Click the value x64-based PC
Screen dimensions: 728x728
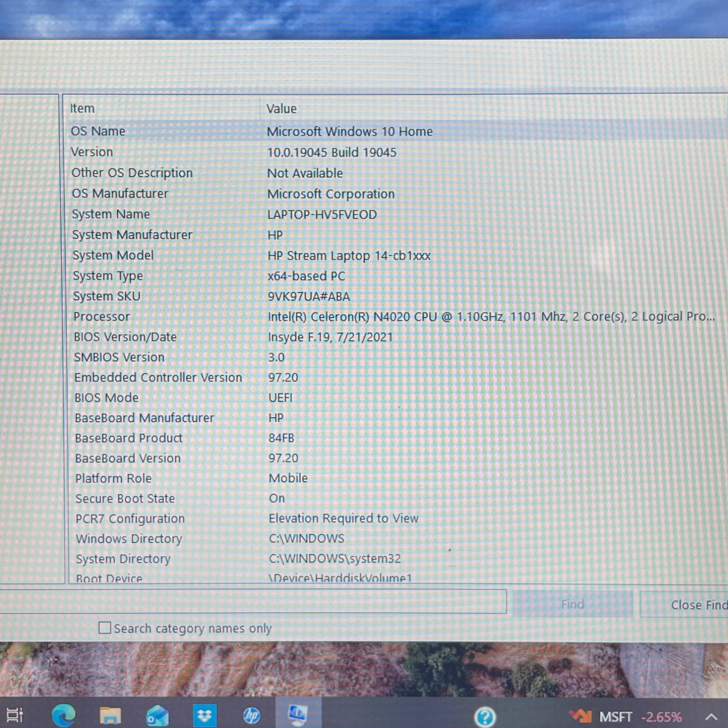point(306,276)
